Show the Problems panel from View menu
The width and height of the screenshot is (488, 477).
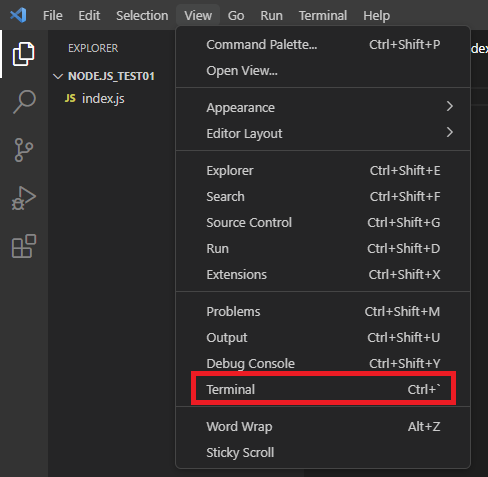point(323,312)
